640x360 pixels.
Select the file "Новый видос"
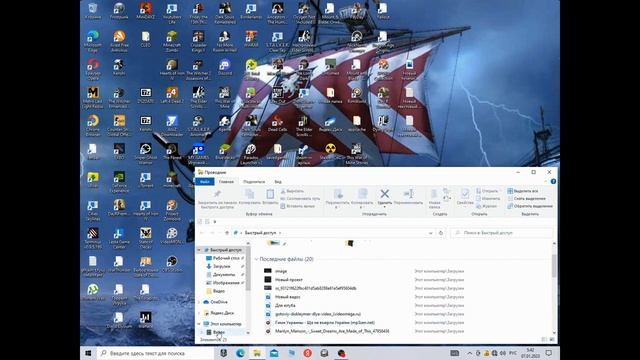(287, 297)
